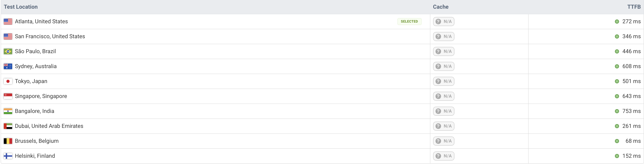
Task: Select the Dubai, United Arab Emirates location
Action: (x=49, y=126)
